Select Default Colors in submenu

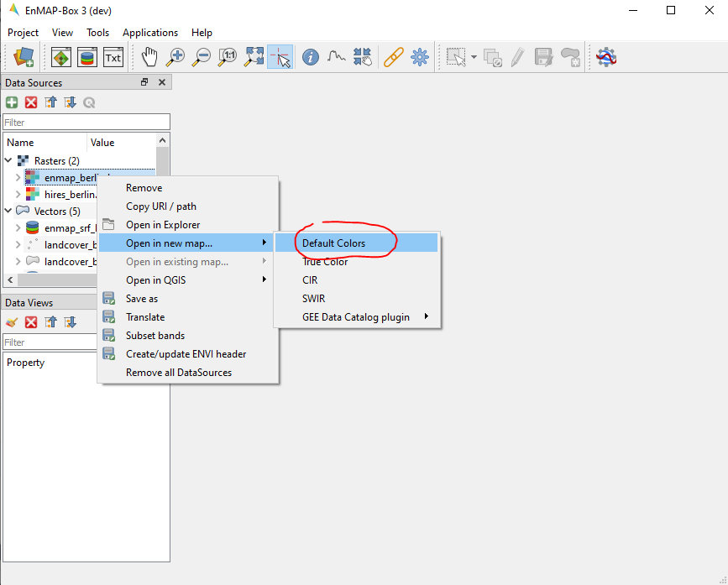(356, 243)
